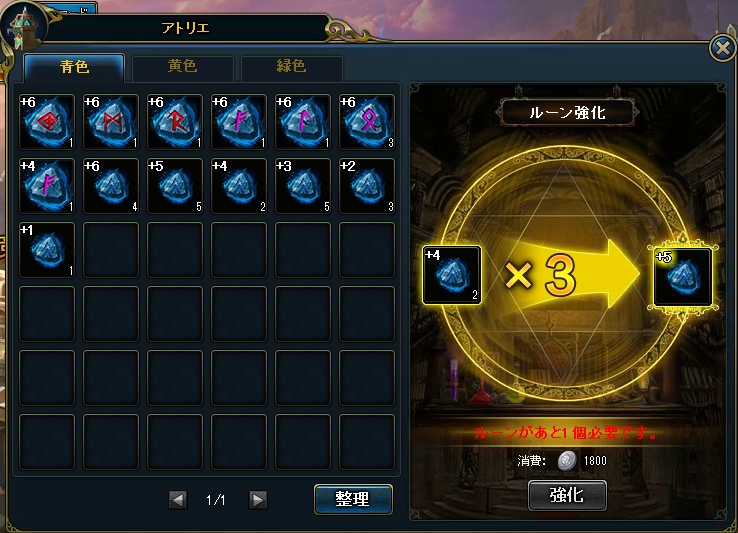
Task: Switch to the 緑色 tab
Action: click(x=291, y=67)
